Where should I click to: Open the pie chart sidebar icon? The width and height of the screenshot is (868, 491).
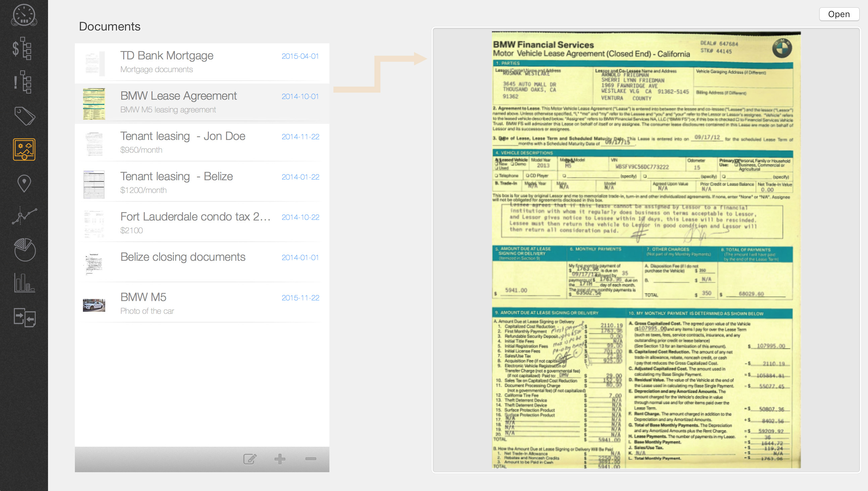click(25, 250)
